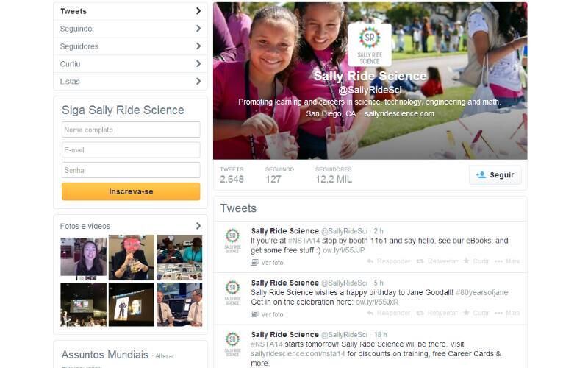Screen dimensions: 588x368
Task: Select the Tweets sidebar item
Action: point(131,11)
